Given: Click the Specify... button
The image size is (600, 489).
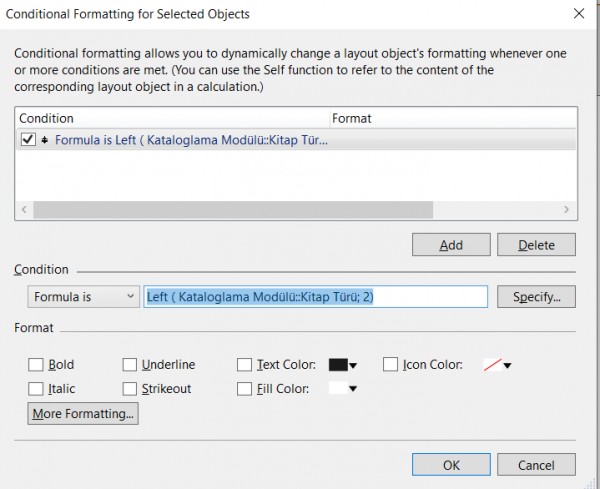Looking at the screenshot, I should [x=536, y=297].
